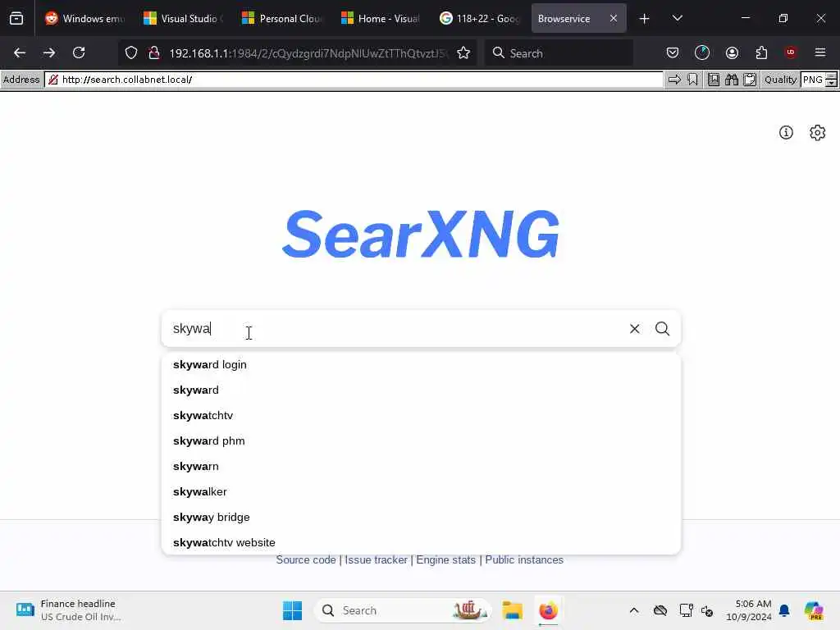Open the Public instances link
Image resolution: width=840 pixels, height=630 pixels.
[524, 559]
